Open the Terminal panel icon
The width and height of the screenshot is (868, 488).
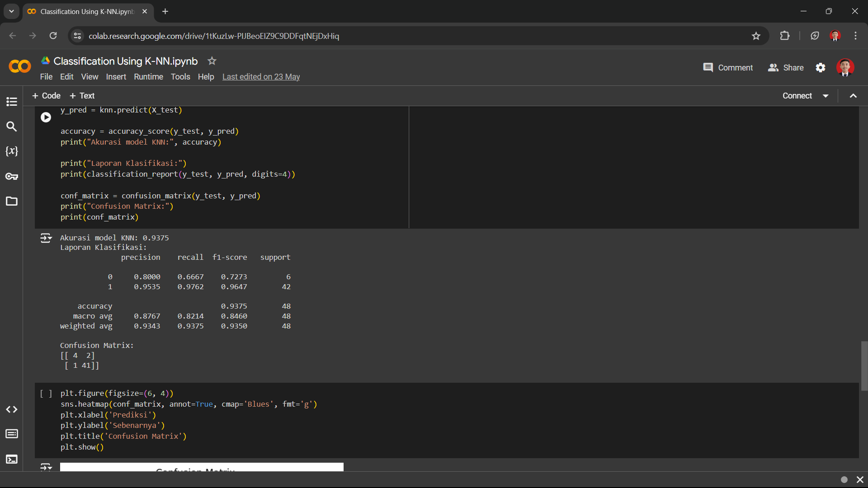point(12,459)
